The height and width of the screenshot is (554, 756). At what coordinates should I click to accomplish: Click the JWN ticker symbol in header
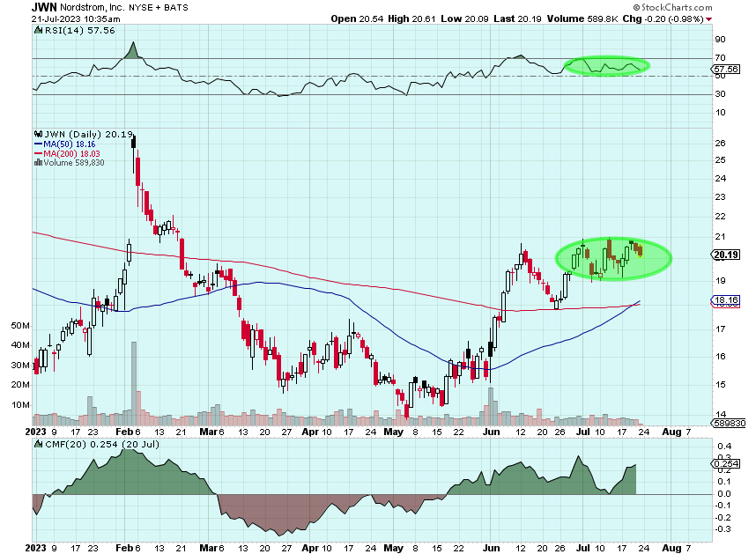(x=44, y=7)
